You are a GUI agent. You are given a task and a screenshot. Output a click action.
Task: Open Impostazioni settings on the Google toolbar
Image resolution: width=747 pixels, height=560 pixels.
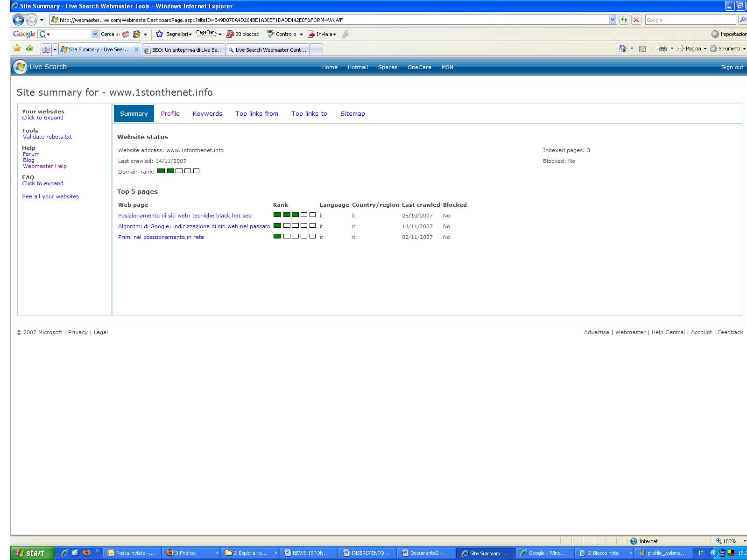coord(729,34)
